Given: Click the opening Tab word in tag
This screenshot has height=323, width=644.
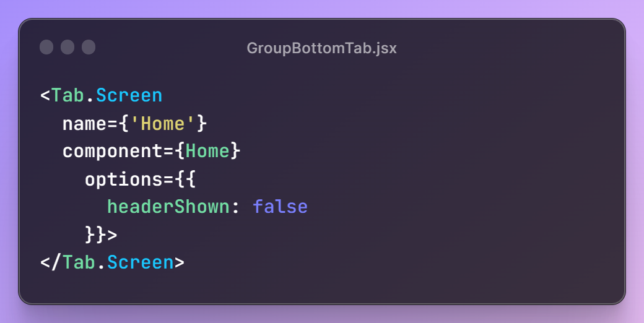Looking at the screenshot, I should pos(67,95).
